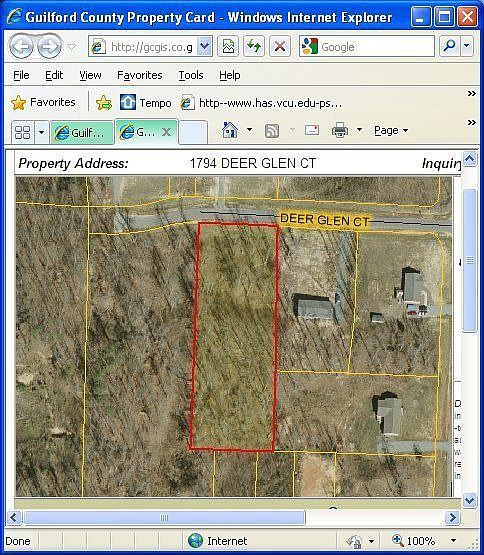484x555 pixels.
Task: Expand the command bar overflow chevron
Action: [471, 123]
